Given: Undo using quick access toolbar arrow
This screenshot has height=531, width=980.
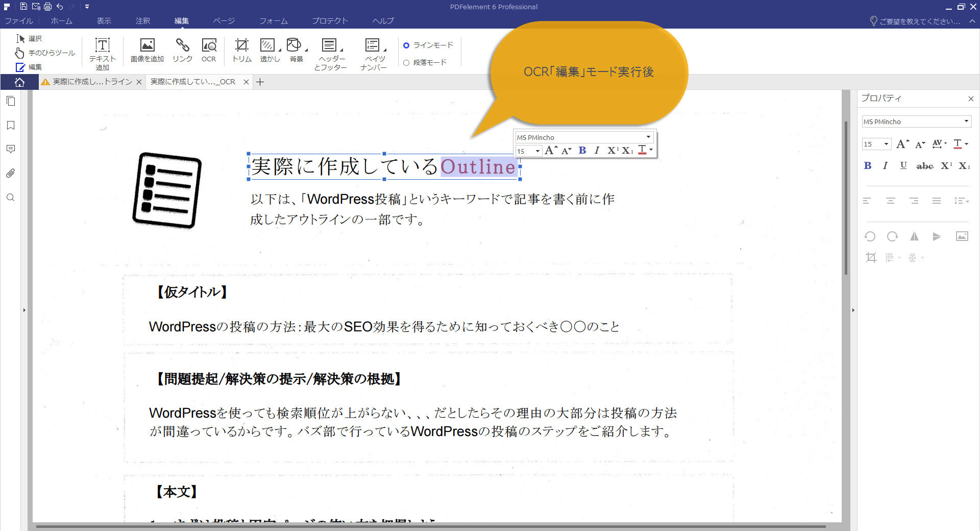Looking at the screenshot, I should click(x=60, y=7).
